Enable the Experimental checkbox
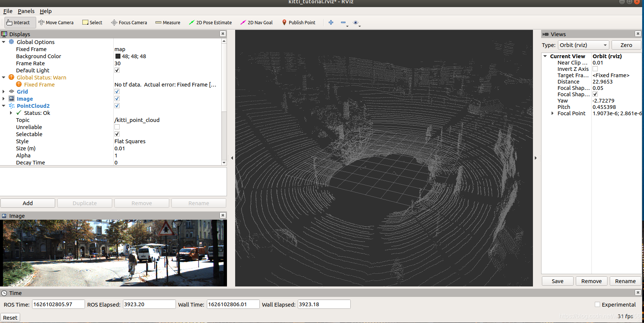Image resolution: width=644 pixels, height=323 pixels. tap(597, 304)
